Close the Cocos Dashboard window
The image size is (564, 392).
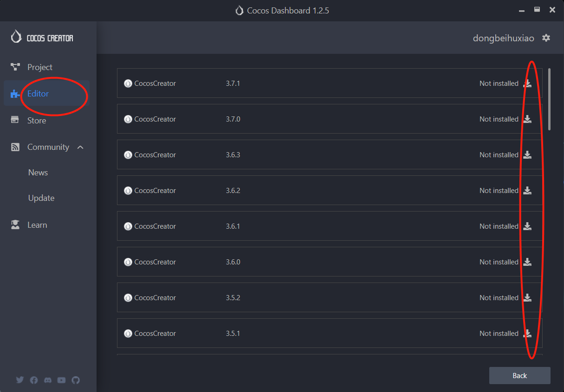[552, 10]
